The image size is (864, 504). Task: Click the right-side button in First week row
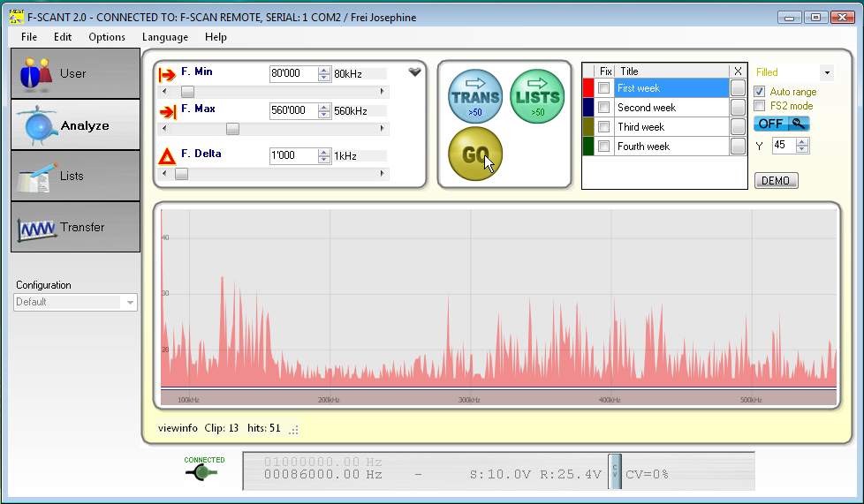coord(738,88)
